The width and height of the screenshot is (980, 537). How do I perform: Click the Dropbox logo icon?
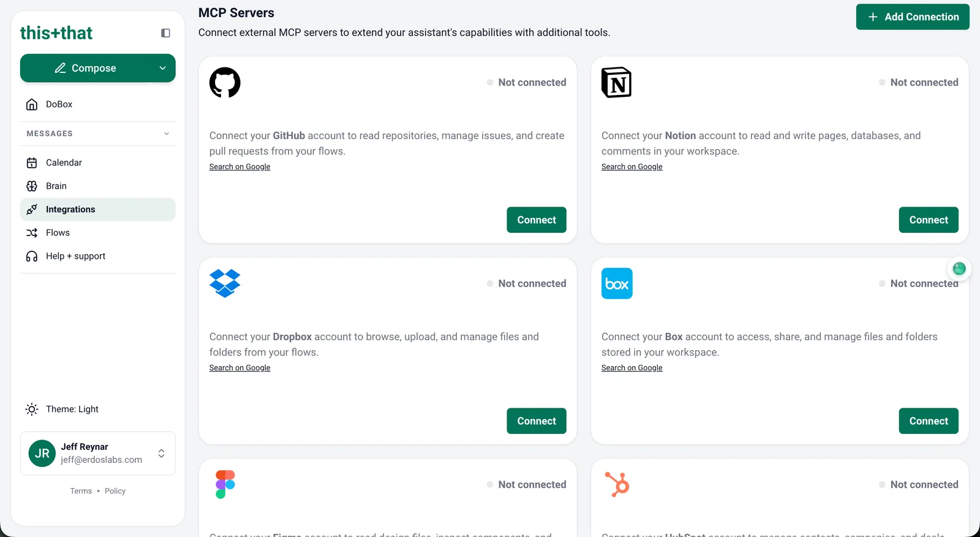click(225, 283)
